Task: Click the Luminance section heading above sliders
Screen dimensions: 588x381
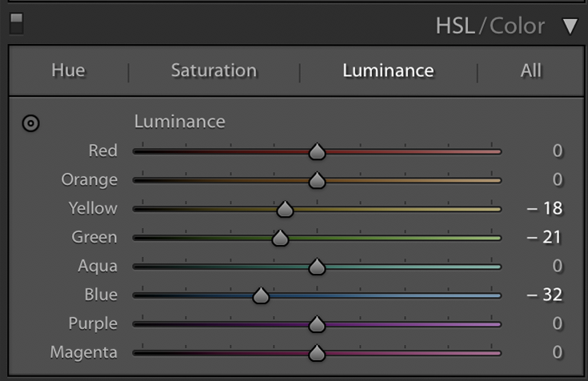Action: tap(180, 122)
